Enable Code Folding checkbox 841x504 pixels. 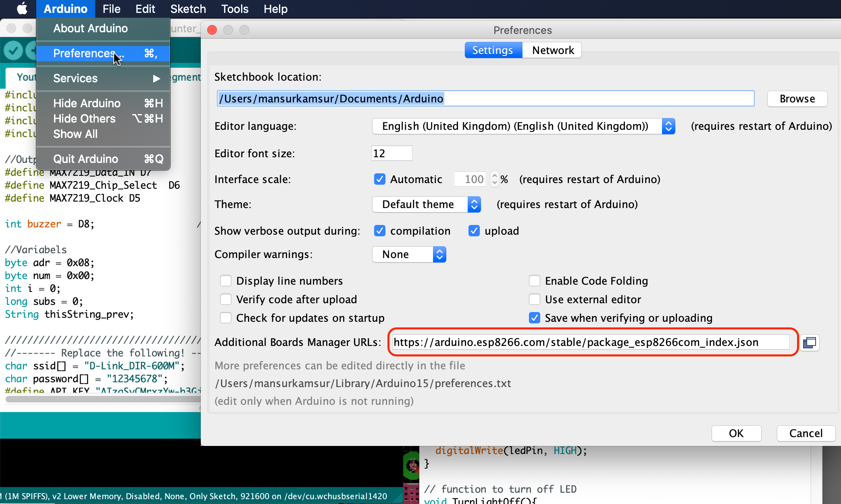(535, 281)
